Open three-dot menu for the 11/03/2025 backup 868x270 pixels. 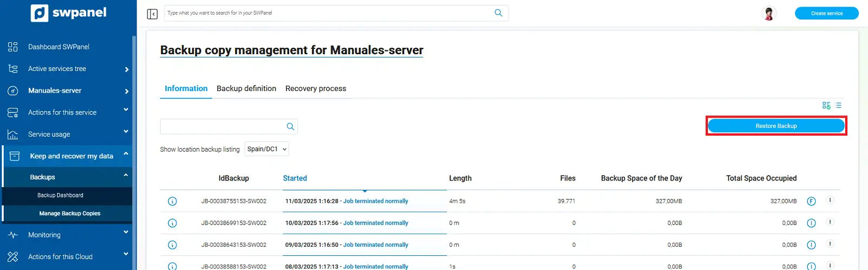tap(829, 200)
